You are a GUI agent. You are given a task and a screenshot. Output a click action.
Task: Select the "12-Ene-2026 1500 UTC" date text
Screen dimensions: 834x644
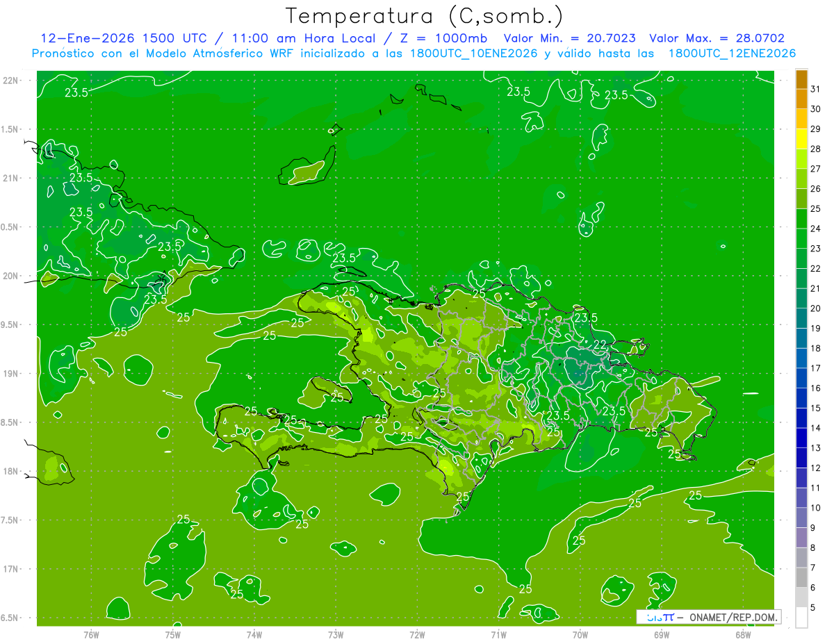123,39
